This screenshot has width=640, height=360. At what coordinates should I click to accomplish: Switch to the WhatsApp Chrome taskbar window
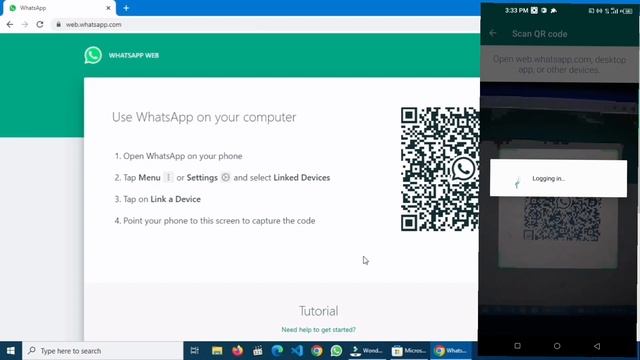(451, 351)
